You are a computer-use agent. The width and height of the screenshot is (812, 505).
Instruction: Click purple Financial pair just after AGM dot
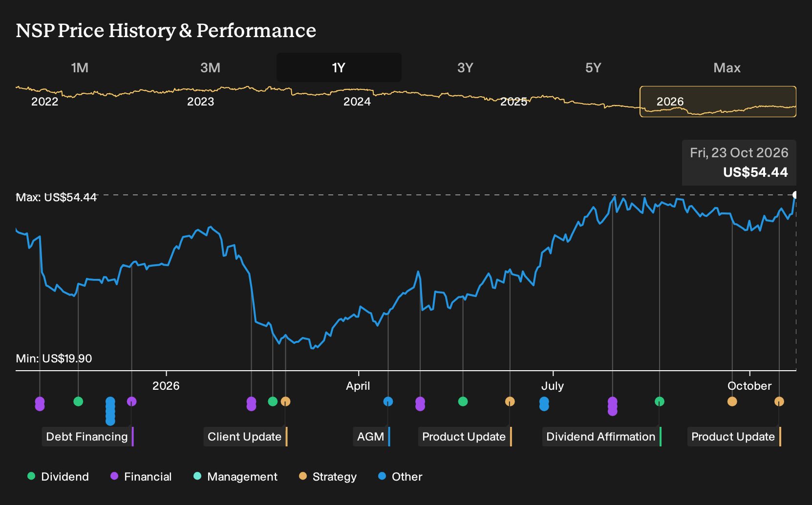420,404
